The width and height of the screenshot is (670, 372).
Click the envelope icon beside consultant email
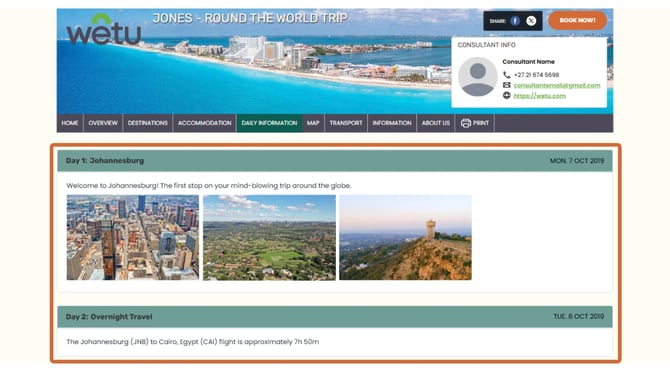click(x=506, y=85)
